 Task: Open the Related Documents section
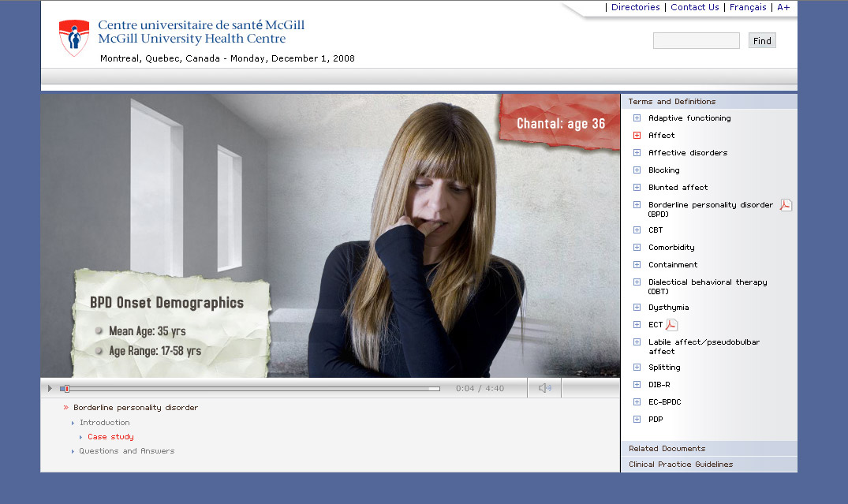pos(709,448)
